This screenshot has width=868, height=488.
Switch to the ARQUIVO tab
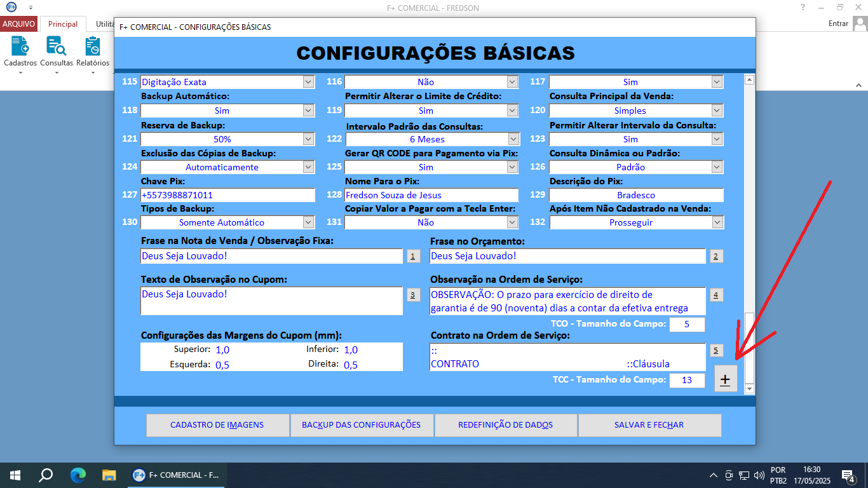click(x=19, y=23)
